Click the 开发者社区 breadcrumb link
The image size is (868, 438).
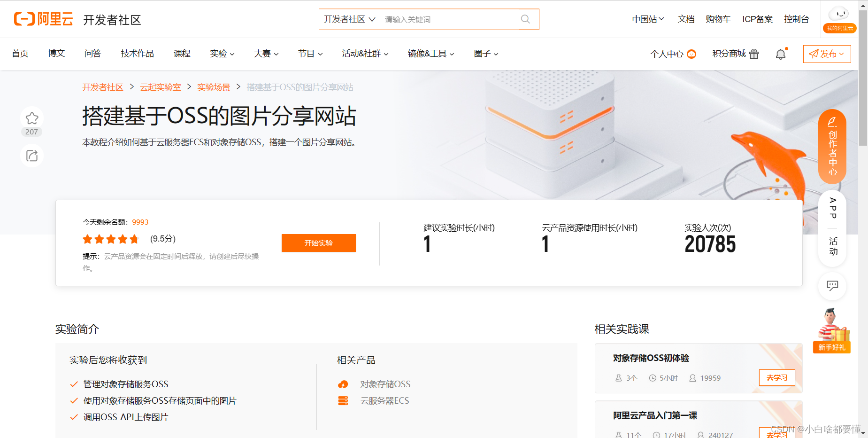pos(103,87)
